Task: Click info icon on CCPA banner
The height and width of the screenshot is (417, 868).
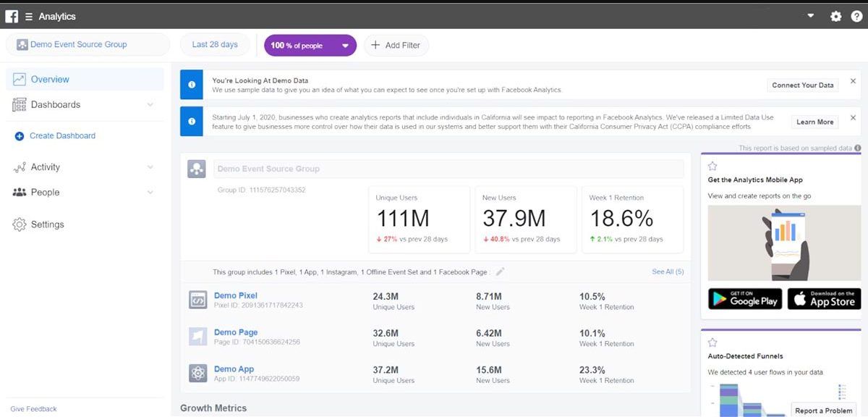Action: [192, 122]
